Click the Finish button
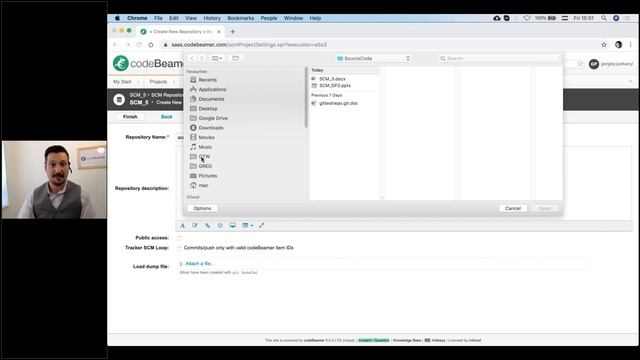 (130, 117)
